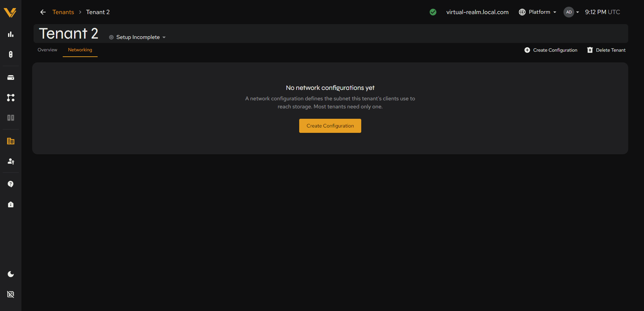Open the help question mark icon
Screen dimensions: 644x311
[11, 184]
